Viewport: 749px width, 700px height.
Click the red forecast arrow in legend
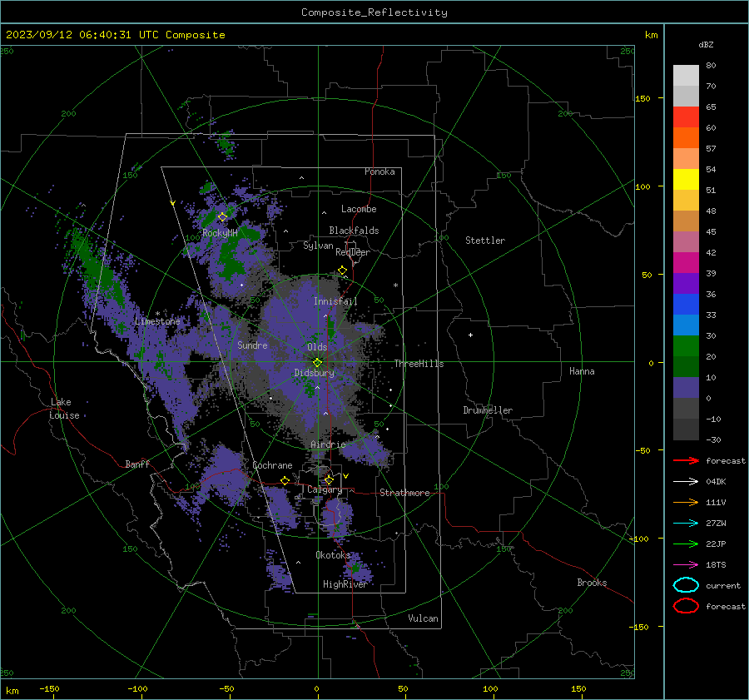click(686, 460)
